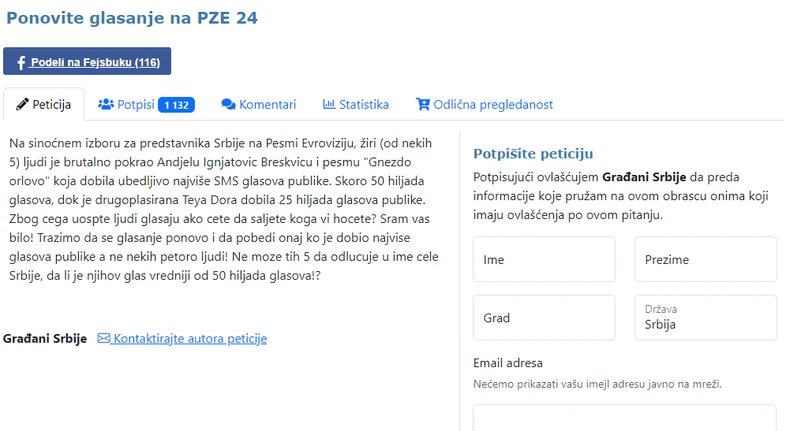Click the pencil icon on Peticija tab
790x431 pixels.
[x=21, y=104]
